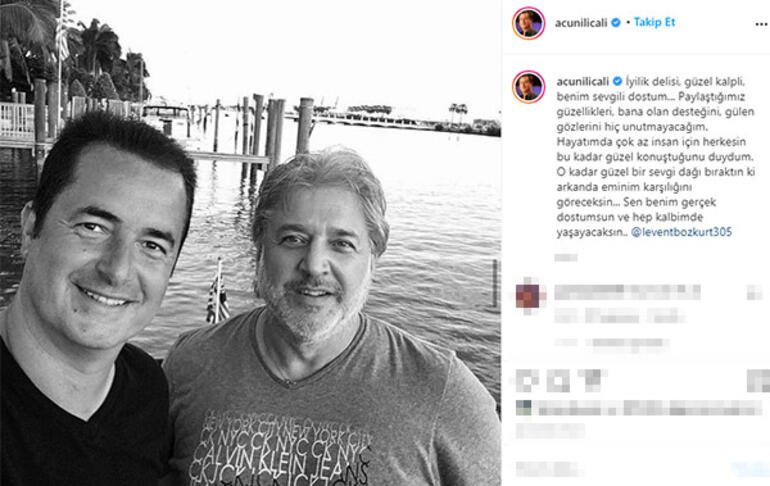Follow the account using Takip Et

point(654,22)
